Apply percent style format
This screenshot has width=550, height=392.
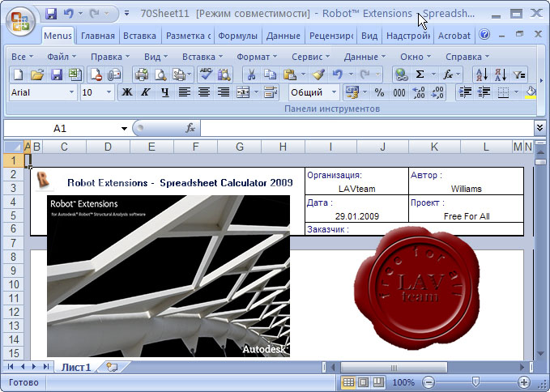379,92
